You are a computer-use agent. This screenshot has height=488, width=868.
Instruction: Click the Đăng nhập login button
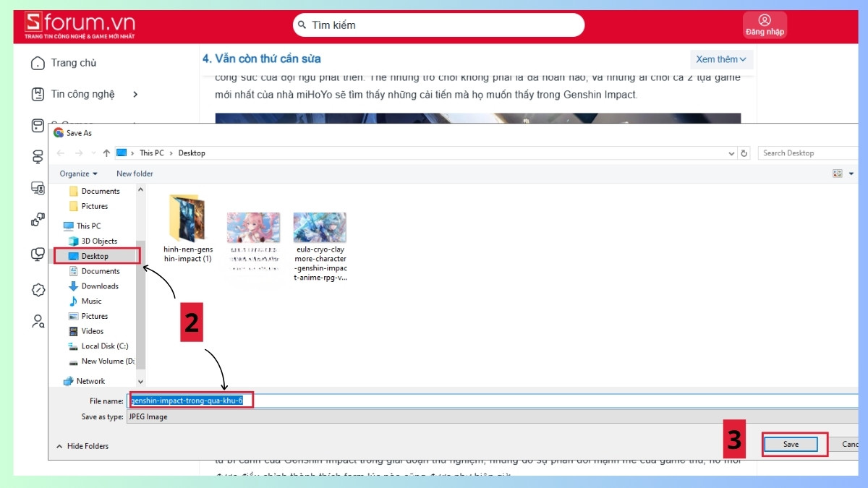pyautogui.click(x=765, y=25)
